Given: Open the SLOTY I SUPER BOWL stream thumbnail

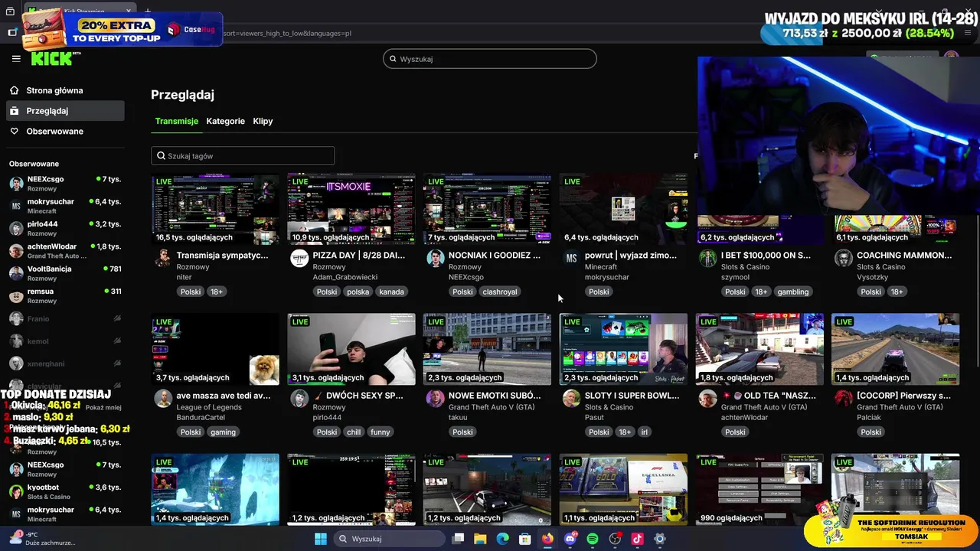Looking at the screenshot, I should tap(623, 349).
